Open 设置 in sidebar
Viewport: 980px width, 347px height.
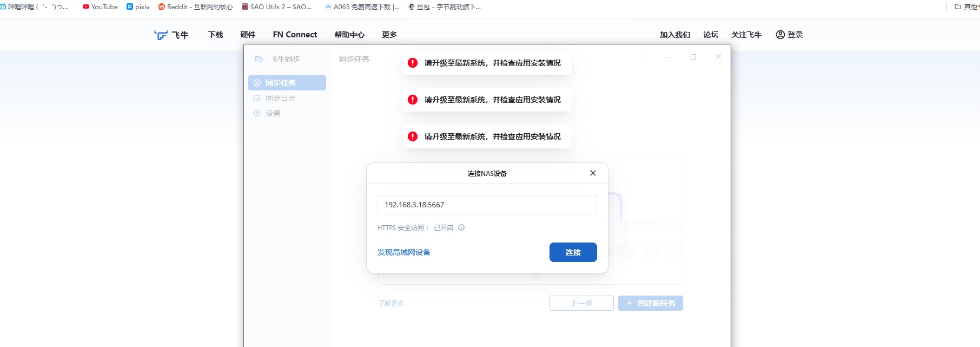pyautogui.click(x=287, y=113)
